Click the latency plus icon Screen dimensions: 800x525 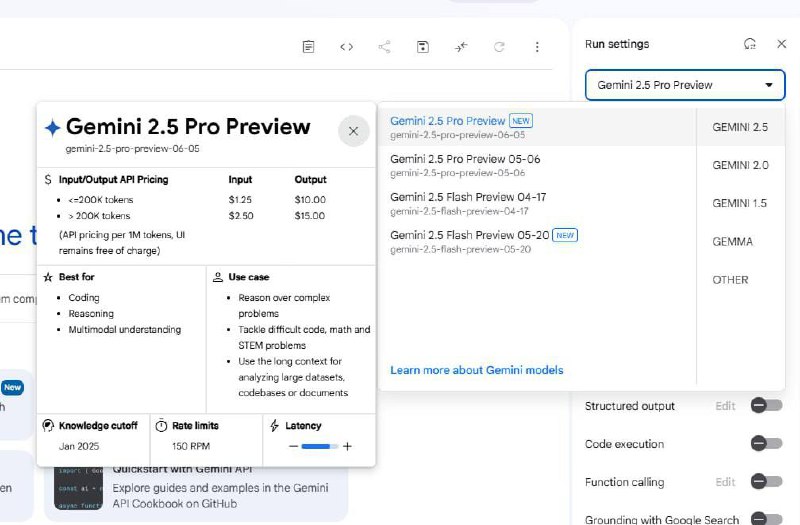pyautogui.click(x=347, y=446)
